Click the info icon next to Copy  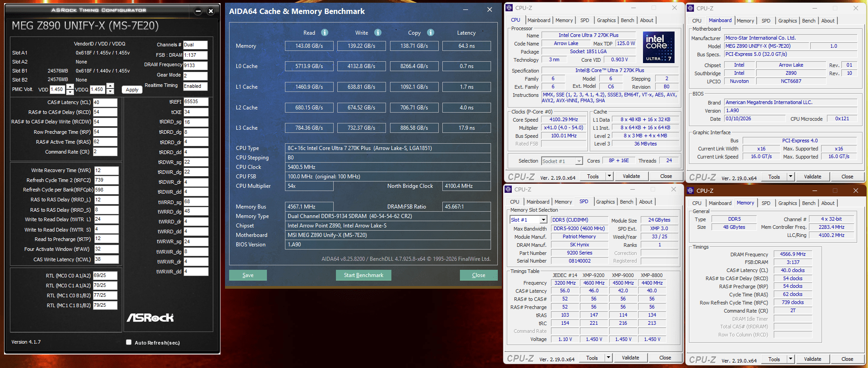431,32
